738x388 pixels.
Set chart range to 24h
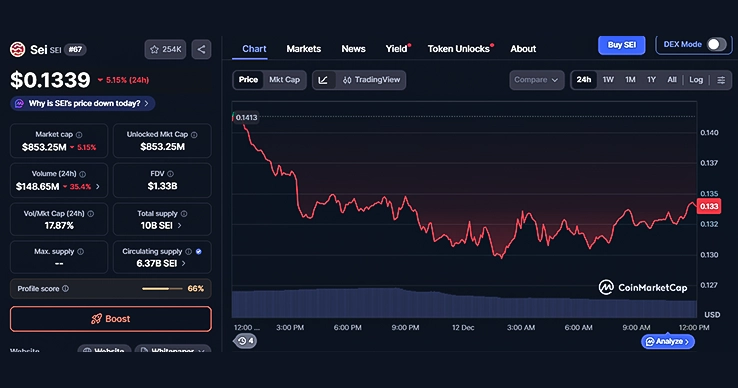click(584, 80)
